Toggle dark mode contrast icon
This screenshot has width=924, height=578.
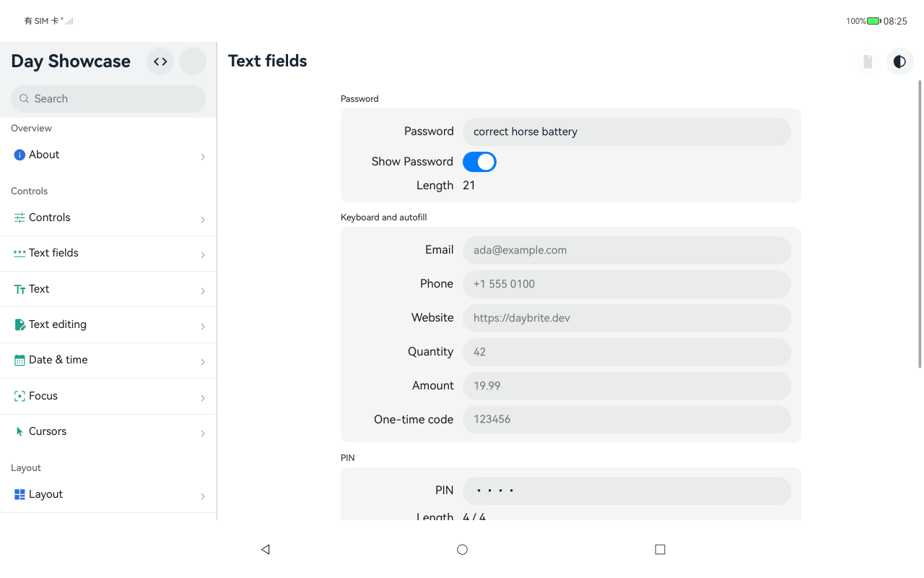tap(899, 61)
